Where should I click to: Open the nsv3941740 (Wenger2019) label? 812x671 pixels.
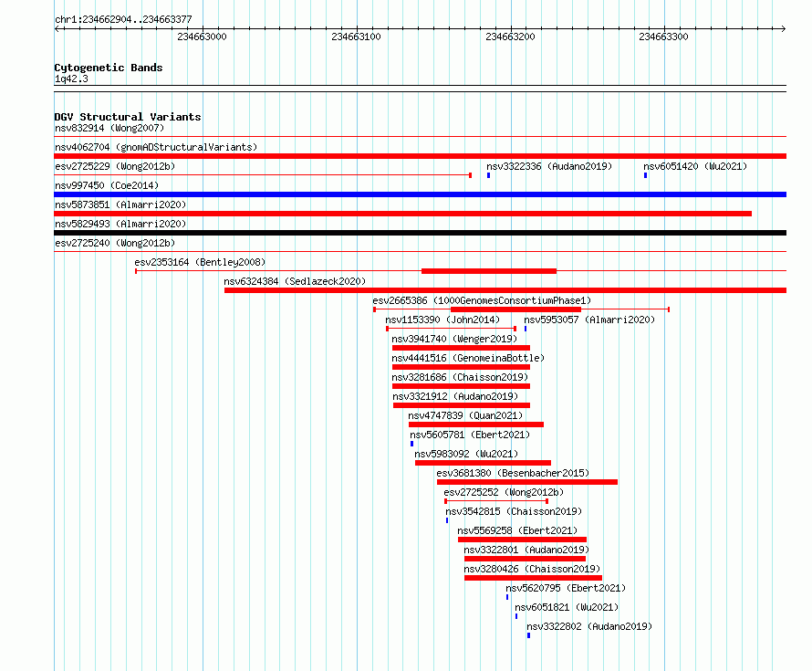point(454,339)
